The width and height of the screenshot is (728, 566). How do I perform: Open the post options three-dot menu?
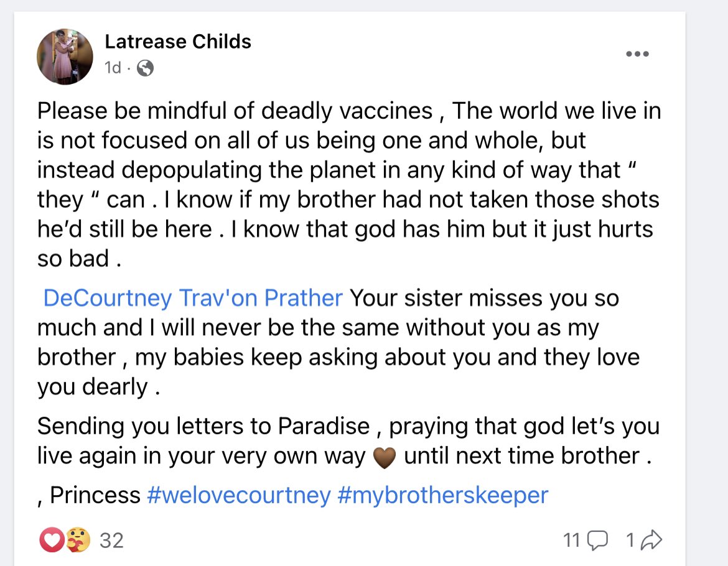click(637, 54)
